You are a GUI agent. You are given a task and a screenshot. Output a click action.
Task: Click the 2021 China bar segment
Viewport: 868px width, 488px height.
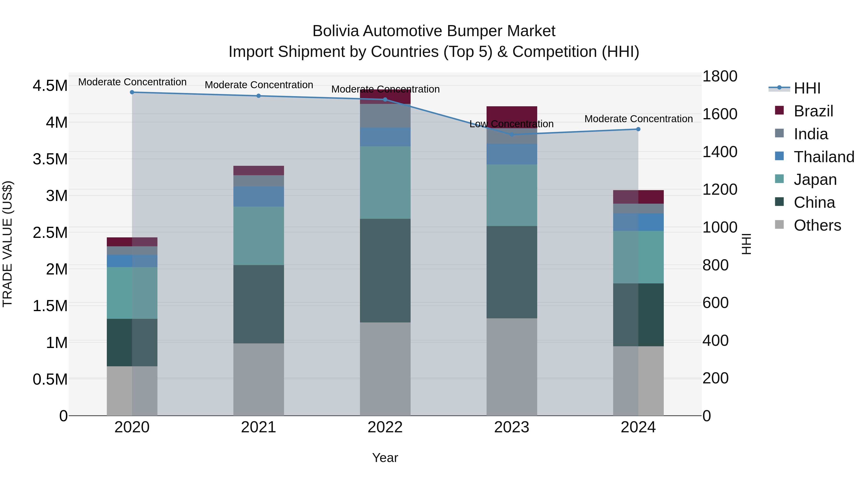(259, 304)
